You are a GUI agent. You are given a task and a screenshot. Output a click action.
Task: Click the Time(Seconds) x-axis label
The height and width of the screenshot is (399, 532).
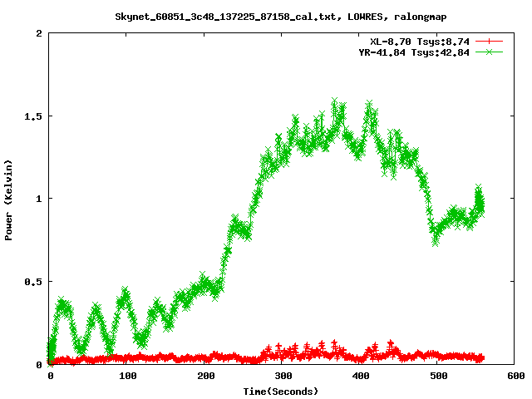(281, 392)
